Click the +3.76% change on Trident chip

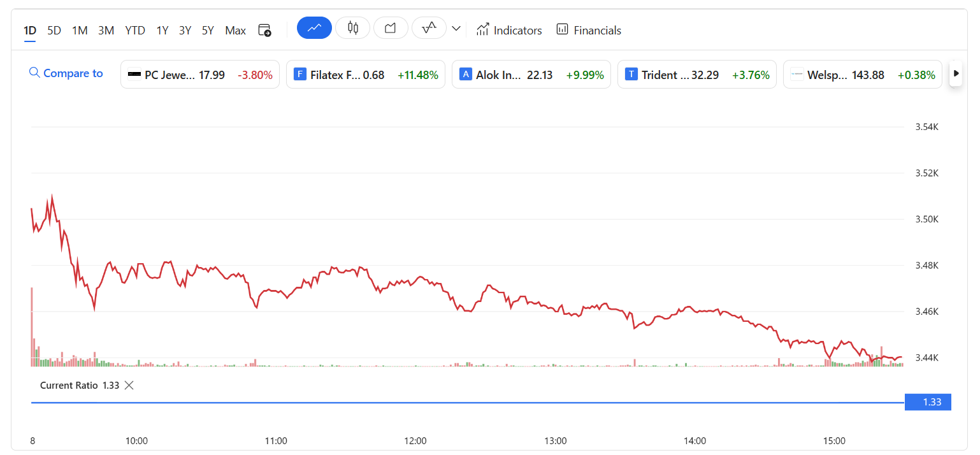(751, 75)
